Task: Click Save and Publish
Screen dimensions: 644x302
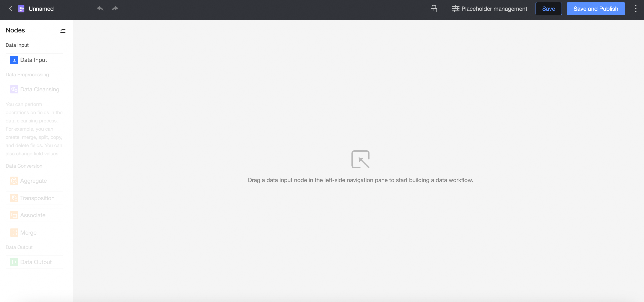Action: (x=596, y=9)
